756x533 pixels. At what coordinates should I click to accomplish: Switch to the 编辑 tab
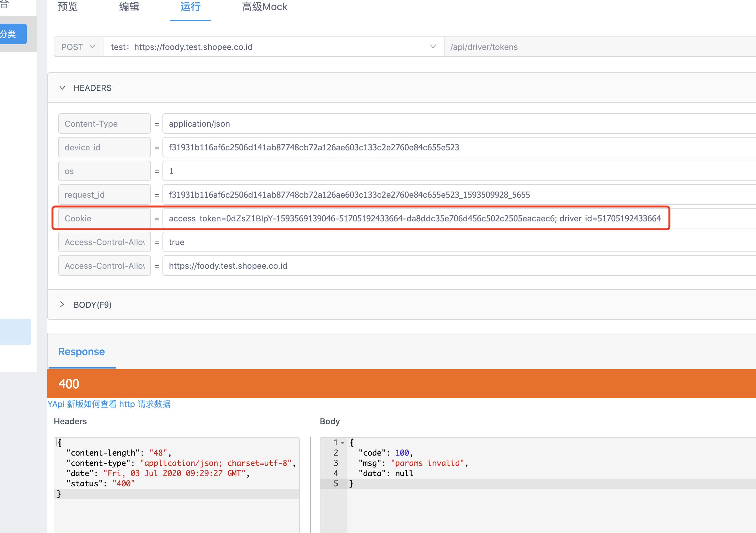(x=129, y=7)
